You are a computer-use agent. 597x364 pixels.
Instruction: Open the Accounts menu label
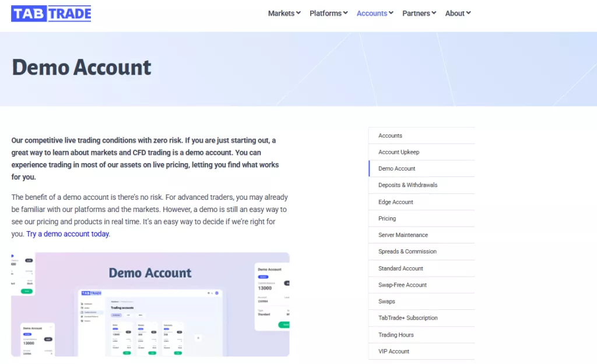coord(371,13)
